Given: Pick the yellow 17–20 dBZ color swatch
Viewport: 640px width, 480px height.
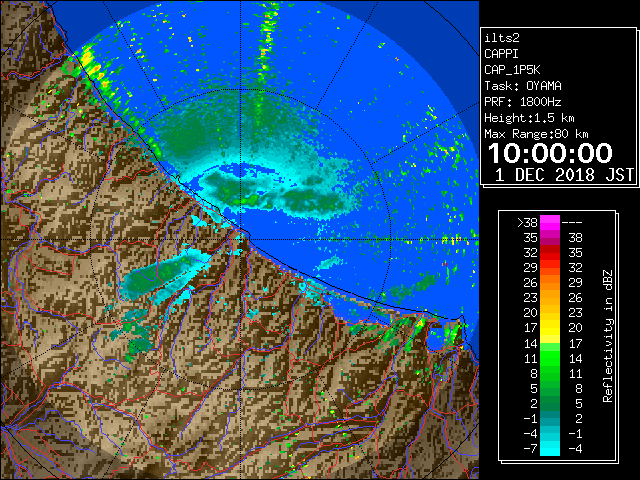Looking at the screenshot, I should [x=550, y=328].
